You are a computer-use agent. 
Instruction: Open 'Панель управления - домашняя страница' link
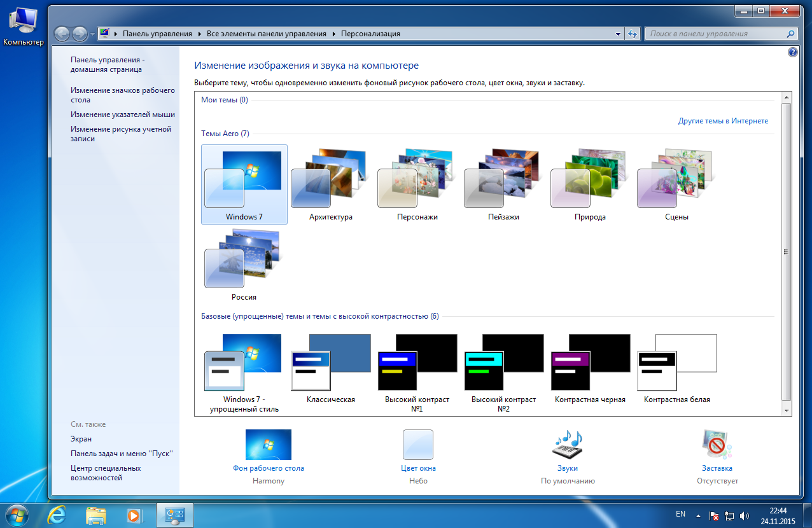[x=108, y=64]
